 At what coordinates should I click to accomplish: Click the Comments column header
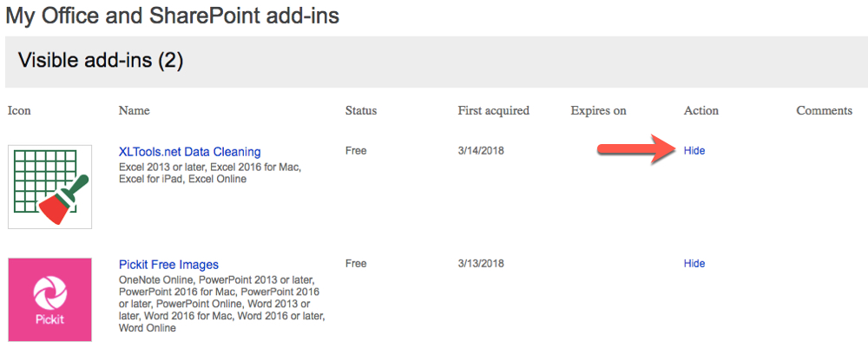(x=825, y=111)
